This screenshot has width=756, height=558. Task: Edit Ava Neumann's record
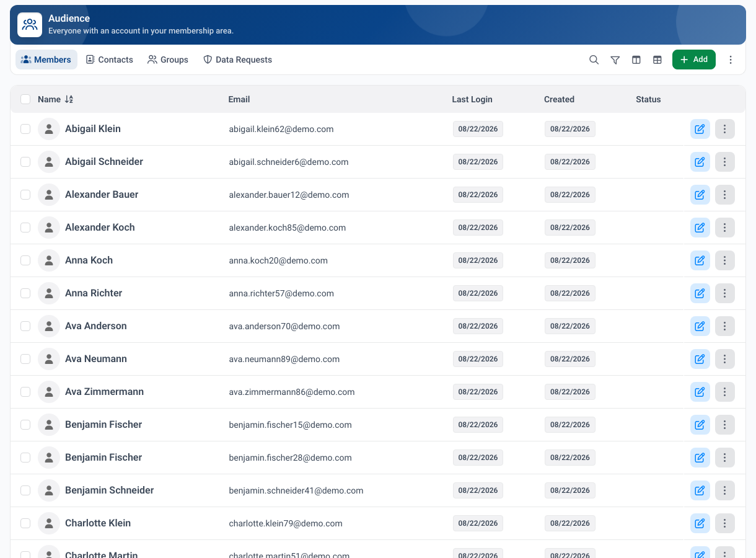click(x=700, y=359)
